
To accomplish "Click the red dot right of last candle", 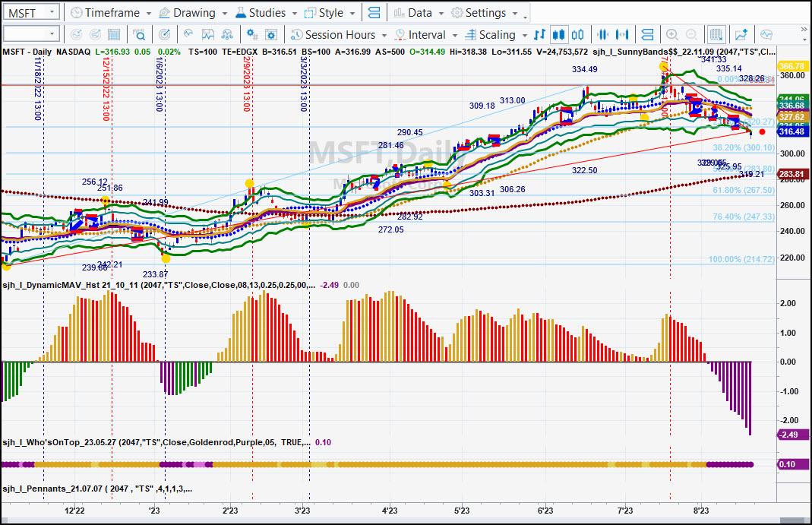I will point(762,132).
